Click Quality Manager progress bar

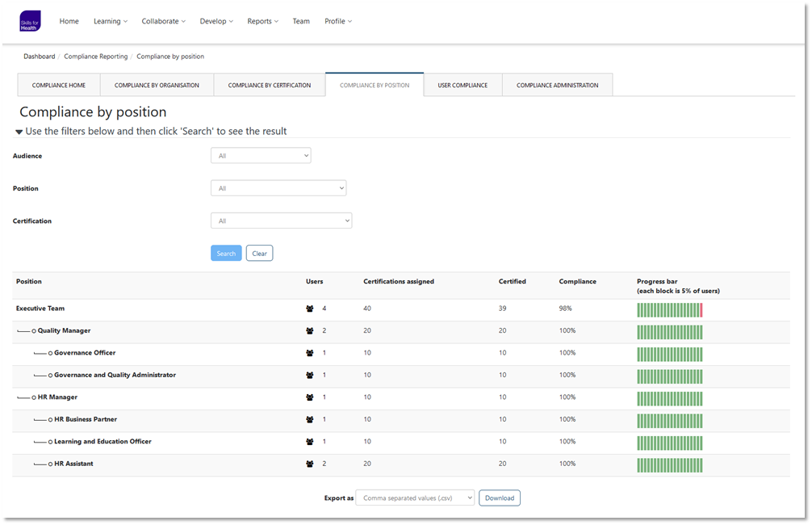tap(670, 332)
